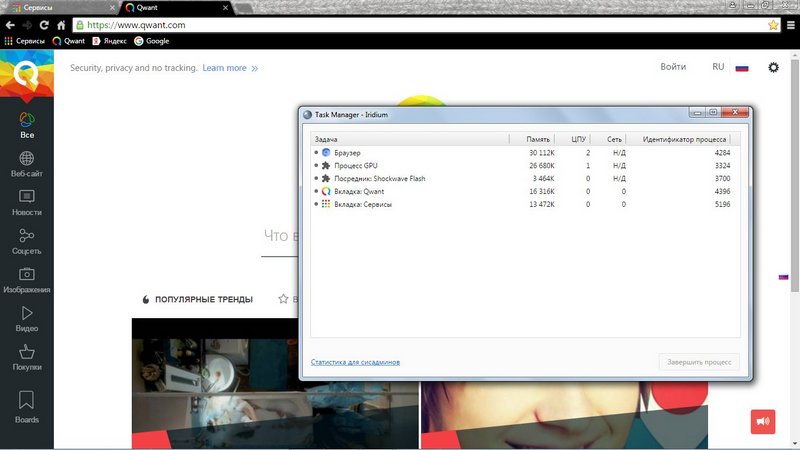The width and height of the screenshot is (800, 450).
Task: Switch to the Qwant browser tab
Action: tap(176, 8)
